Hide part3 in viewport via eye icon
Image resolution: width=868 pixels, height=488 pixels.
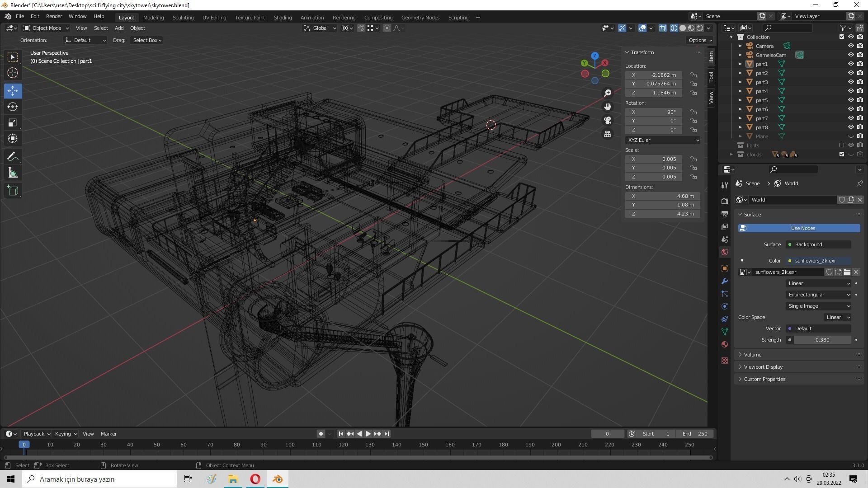(850, 82)
